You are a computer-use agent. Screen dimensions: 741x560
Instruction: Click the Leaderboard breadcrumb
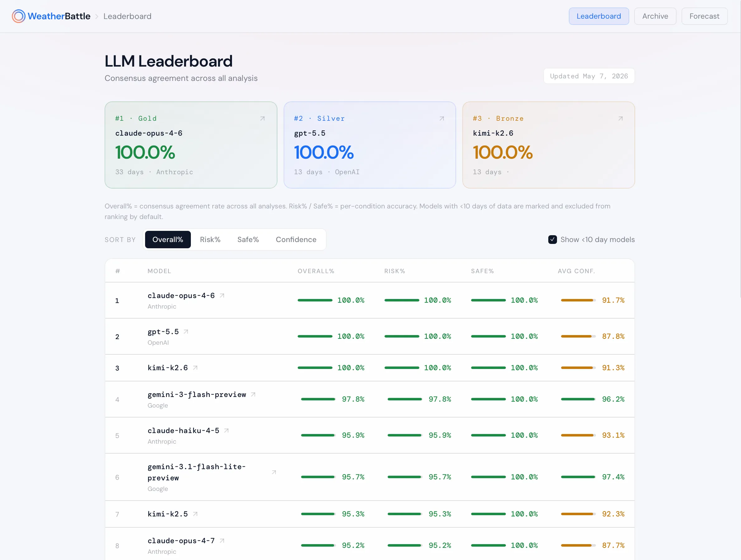pos(127,16)
